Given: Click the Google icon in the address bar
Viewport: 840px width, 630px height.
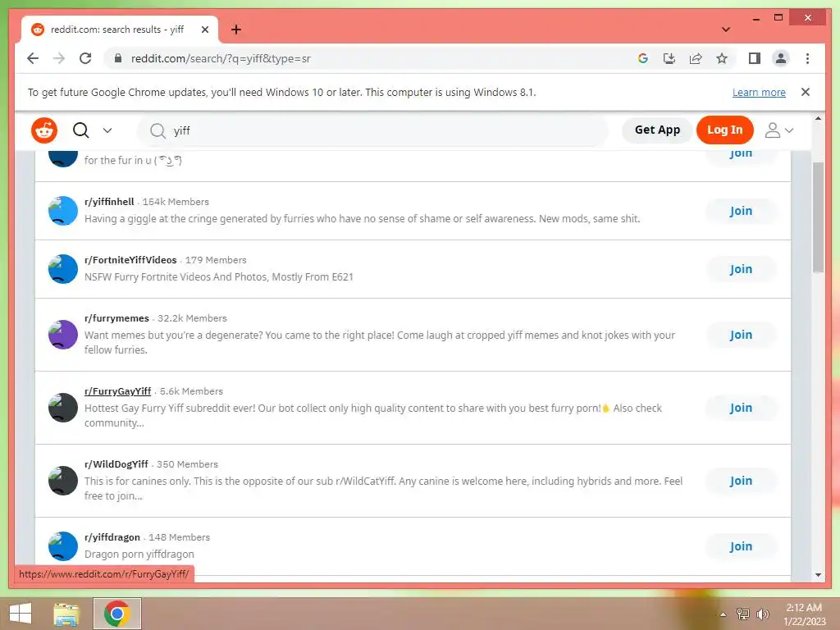Looking at the screenshot, I should point(643,58).
